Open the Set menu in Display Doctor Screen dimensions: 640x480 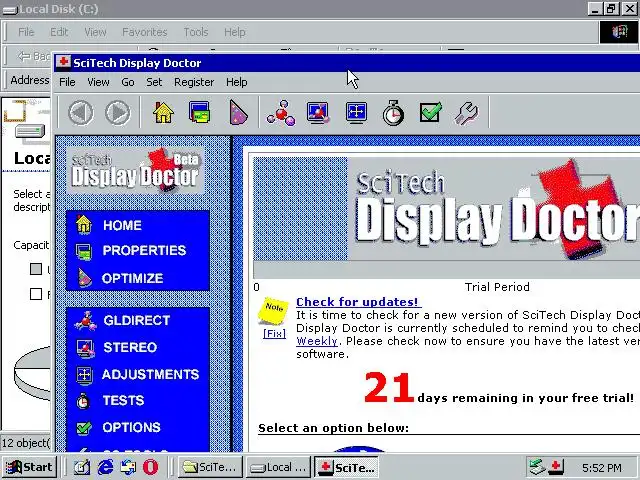pyautogui.click(x=154, y=82)
